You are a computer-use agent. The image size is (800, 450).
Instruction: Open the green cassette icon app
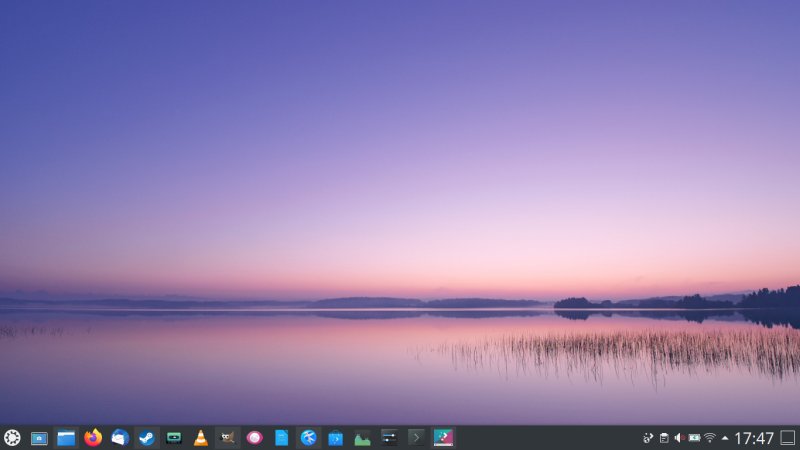tap(174, 438)
